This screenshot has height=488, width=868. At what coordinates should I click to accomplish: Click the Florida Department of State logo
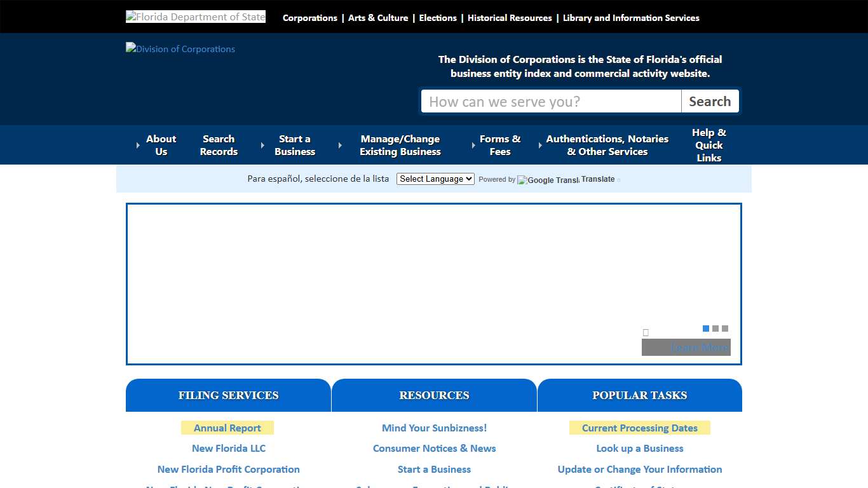195,16
